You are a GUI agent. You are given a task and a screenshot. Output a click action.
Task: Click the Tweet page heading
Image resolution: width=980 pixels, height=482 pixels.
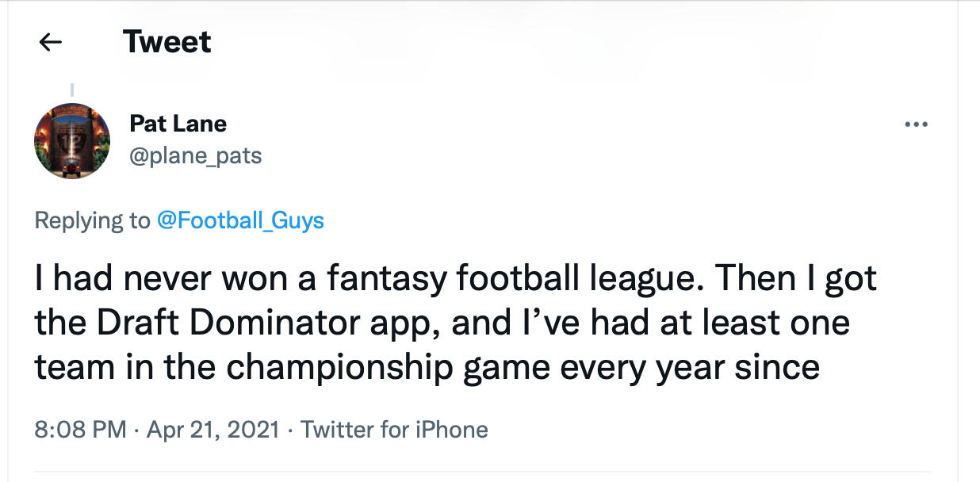pyautogui.click(x=167, y=42)
